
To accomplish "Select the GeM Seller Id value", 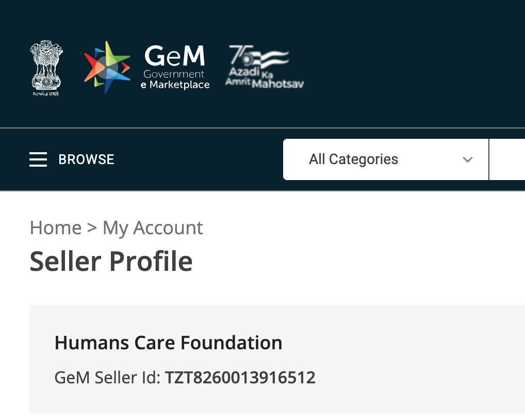I will pos(240,377).
